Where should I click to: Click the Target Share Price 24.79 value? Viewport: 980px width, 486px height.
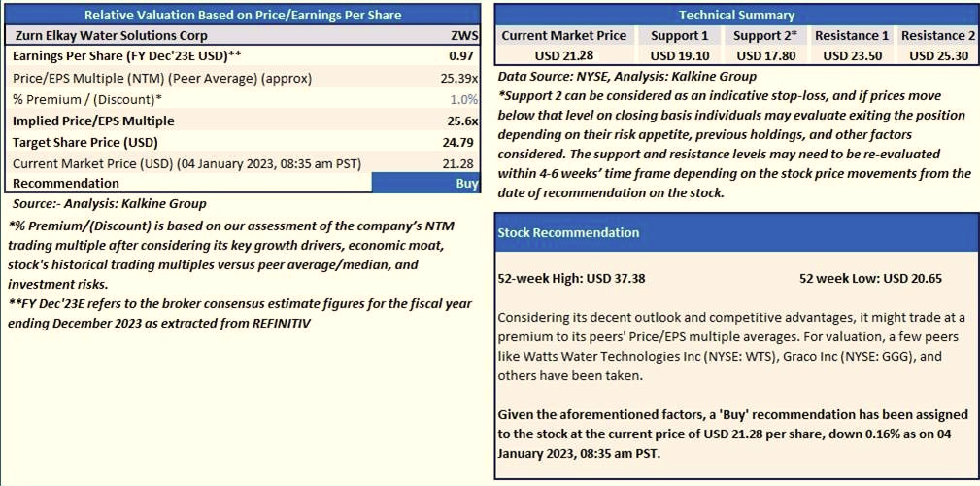tap(462, 142)
